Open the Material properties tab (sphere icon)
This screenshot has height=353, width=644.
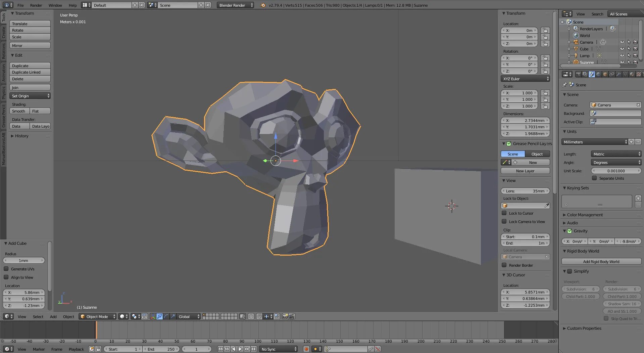(x=632, y=74)
